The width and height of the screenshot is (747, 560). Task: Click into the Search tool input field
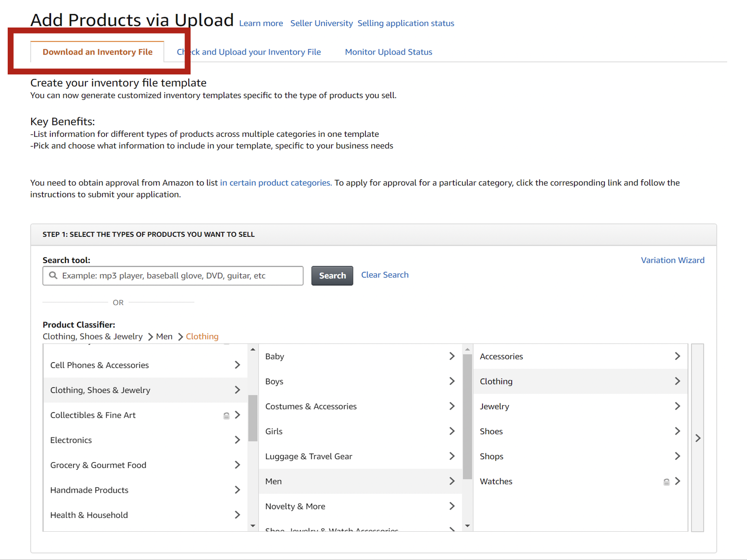[x=173, y=276]
